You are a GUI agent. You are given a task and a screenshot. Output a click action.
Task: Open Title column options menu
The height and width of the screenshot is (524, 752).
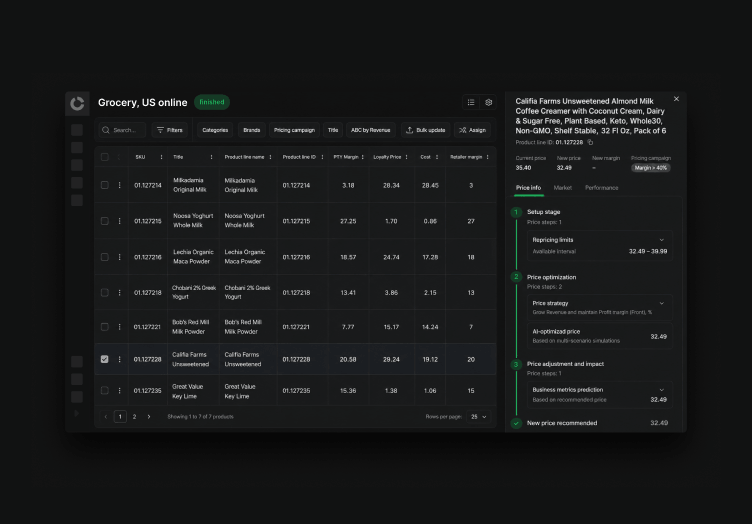[x=211, y=157]
